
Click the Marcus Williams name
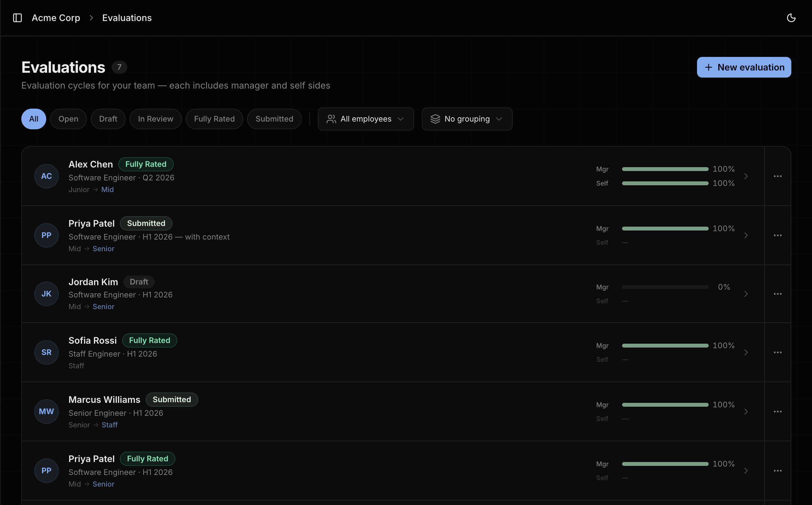104,399
